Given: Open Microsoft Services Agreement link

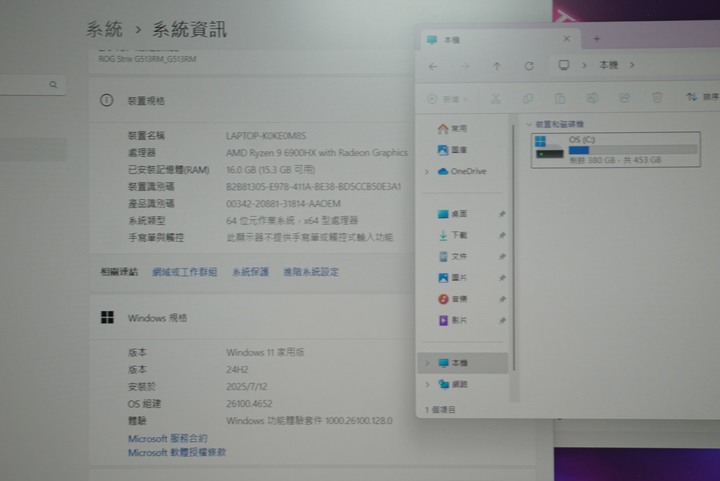Looking at the screenshot, I should tap(168, 438).
